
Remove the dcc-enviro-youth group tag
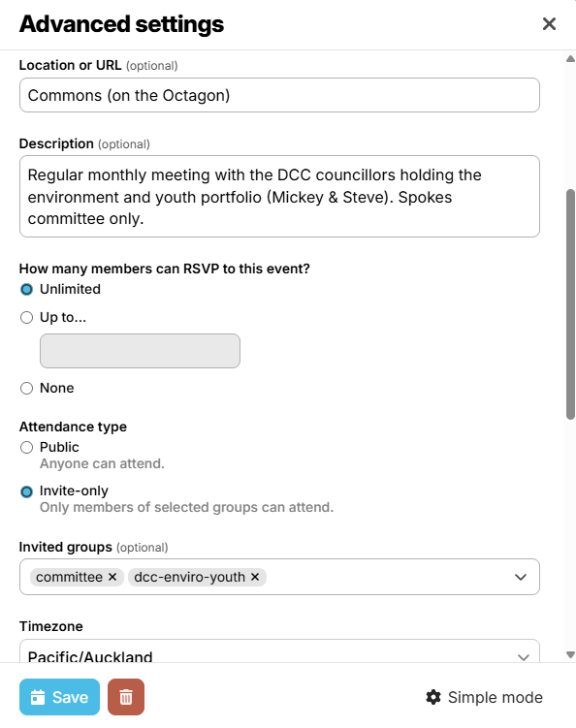coord(255,577)
